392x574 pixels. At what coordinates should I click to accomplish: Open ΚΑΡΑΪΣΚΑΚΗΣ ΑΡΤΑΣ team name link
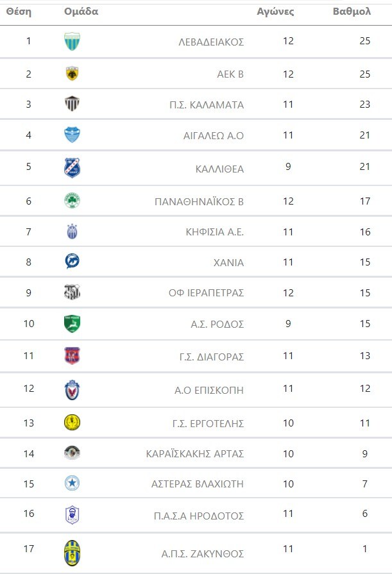tap(195, 453)
